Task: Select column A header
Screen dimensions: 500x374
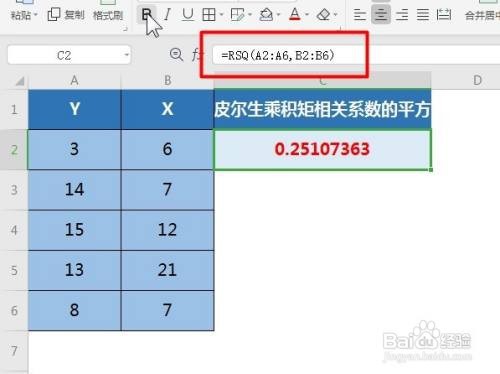Action: (x=74, y=80)
